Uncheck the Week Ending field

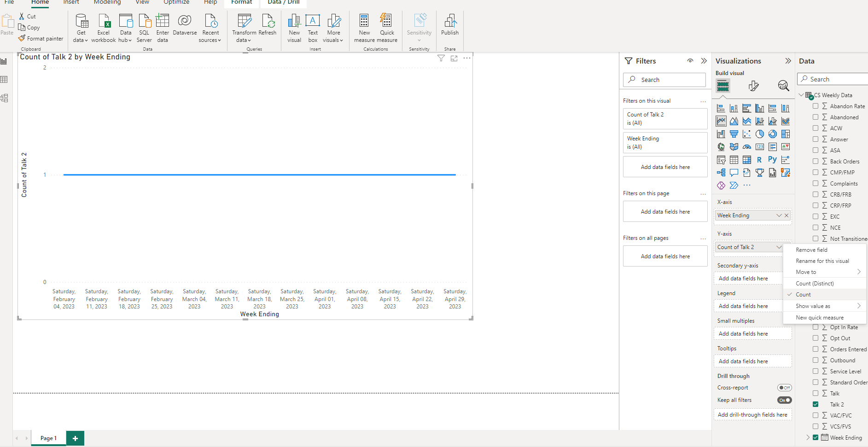click(816, 437)
